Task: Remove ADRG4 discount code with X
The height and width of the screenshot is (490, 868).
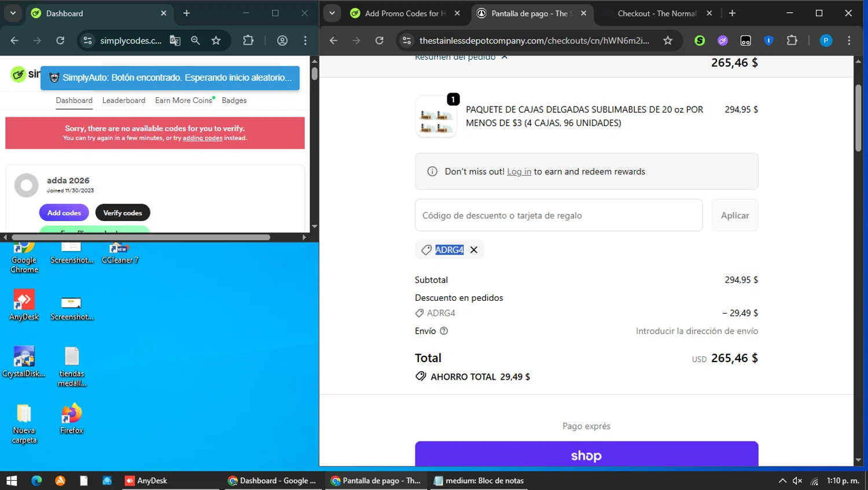Action: tap(474, 250)
